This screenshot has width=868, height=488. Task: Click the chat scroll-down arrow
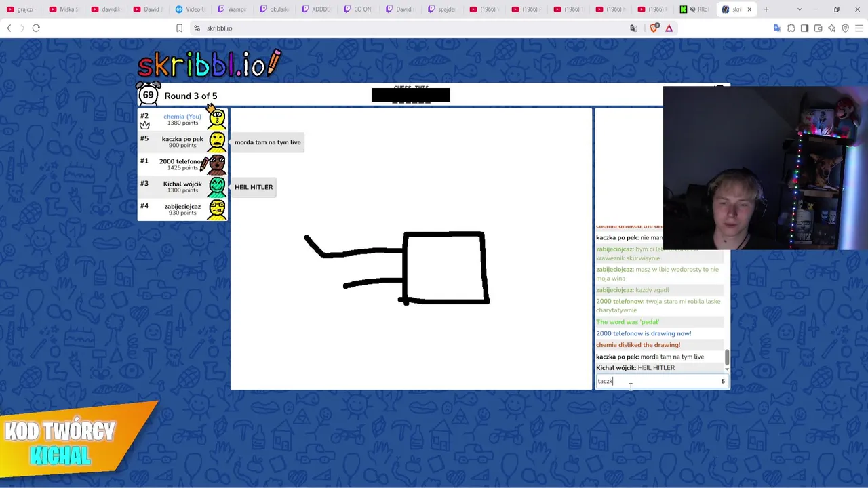[x=727, y=369]
